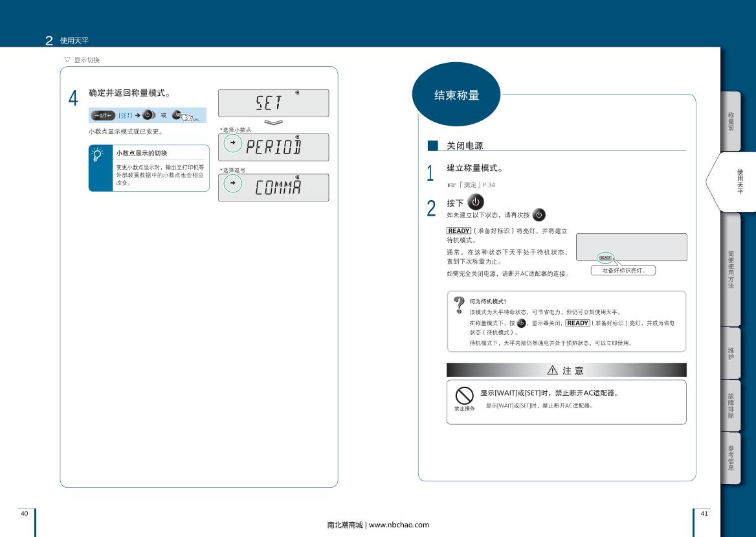
Task: Click the 禁止操作 prohibition icon
Action: click(464, 394)
